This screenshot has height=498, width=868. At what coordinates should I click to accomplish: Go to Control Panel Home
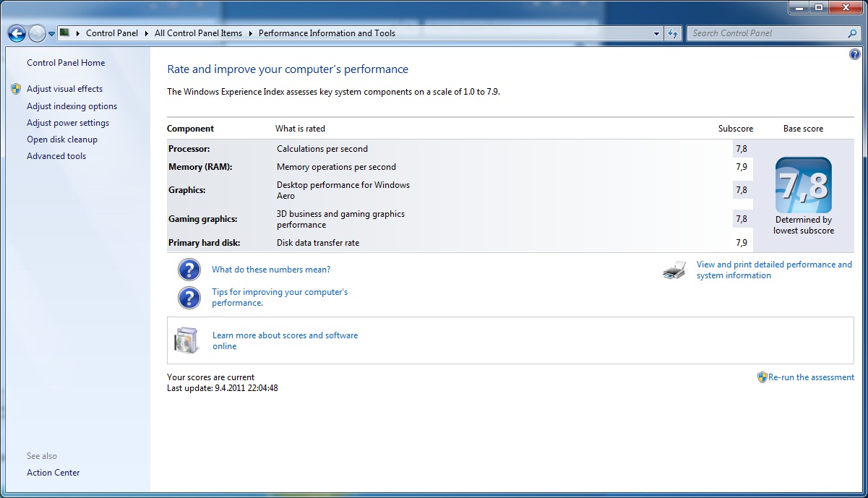(66, 63)
